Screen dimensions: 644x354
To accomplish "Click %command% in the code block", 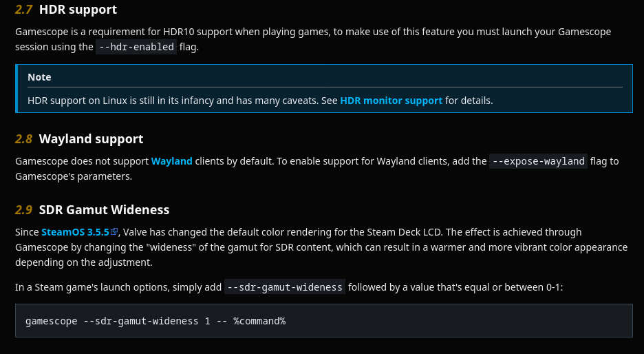I will 259,321.
